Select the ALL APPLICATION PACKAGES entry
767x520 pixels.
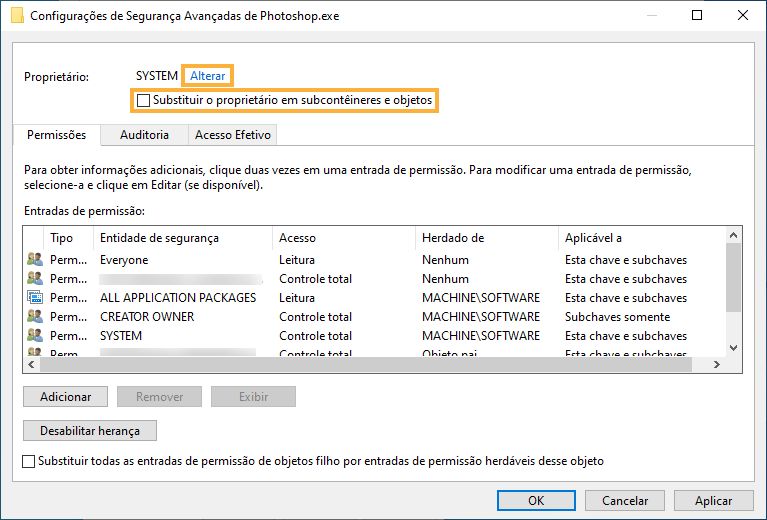point(374,298)
